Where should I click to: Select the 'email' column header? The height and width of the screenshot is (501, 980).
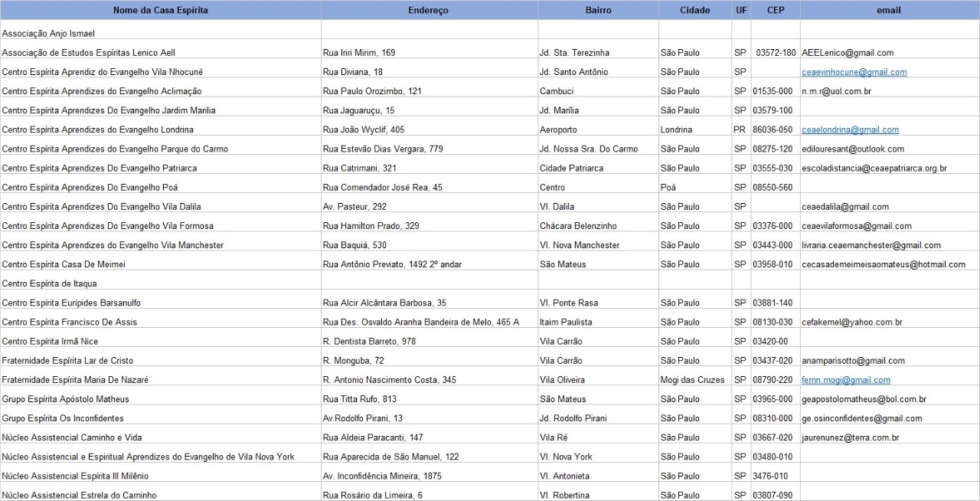(x=889, y=11)
